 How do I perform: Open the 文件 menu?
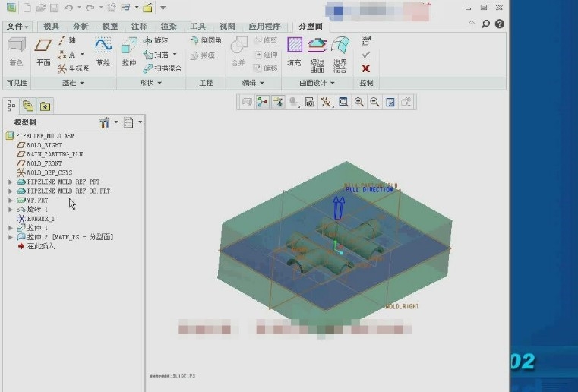[x=17, y=26]
